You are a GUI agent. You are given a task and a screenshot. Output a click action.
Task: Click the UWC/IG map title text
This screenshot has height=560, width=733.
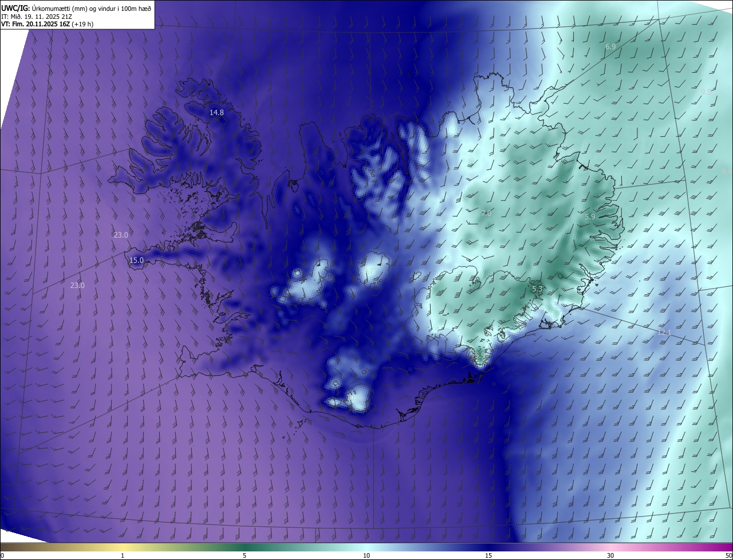[x=76, y=7]
